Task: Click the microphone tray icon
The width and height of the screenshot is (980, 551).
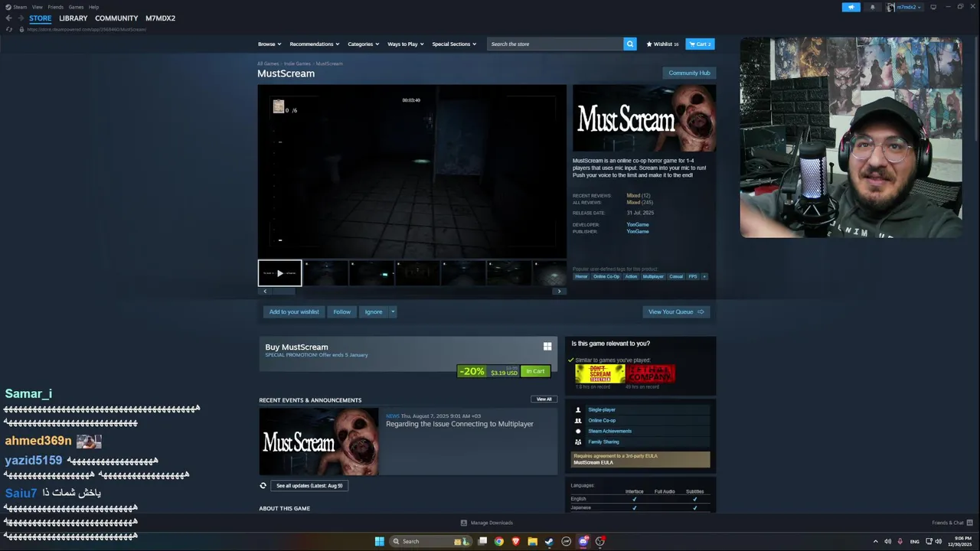Action: tap(900, 541)
